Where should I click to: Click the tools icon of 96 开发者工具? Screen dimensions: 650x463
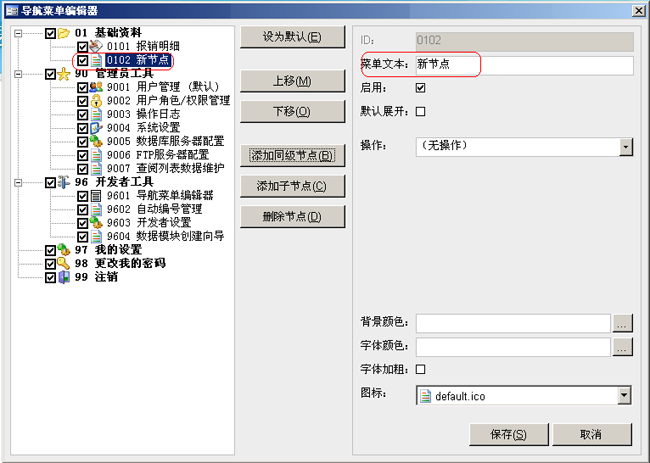point(63,182)
